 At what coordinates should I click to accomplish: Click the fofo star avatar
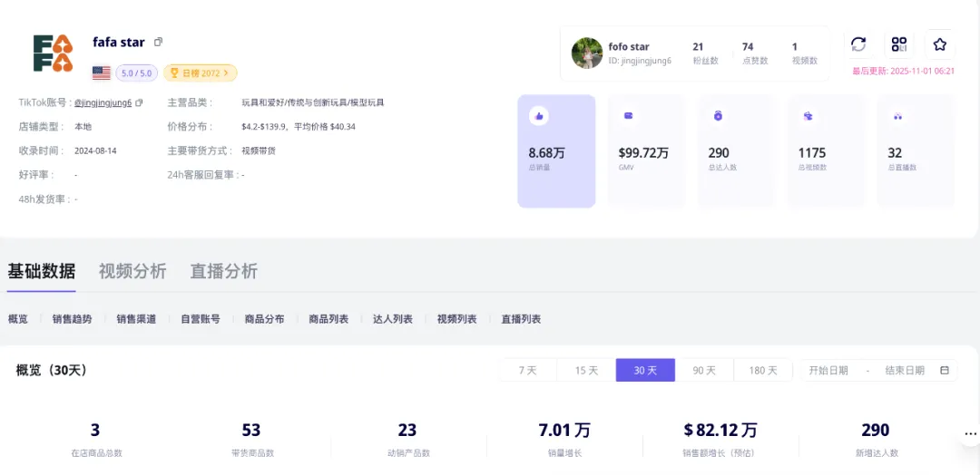click(587, 53)
